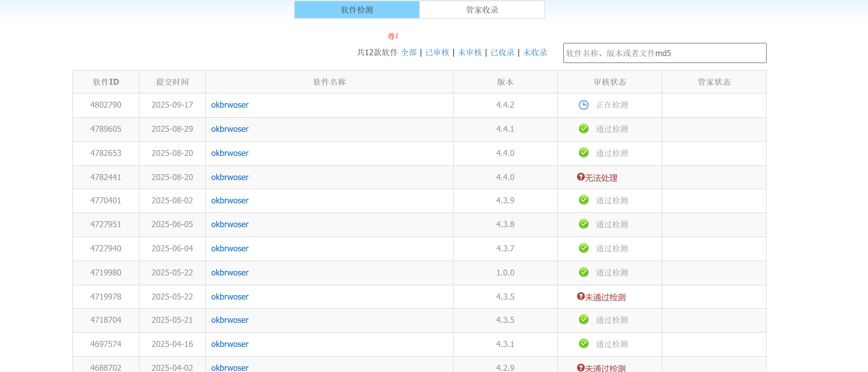
Task: Click the 未通过检测 status for version 4.3.5
Action: pyautogui.click(x=605, y=297)
